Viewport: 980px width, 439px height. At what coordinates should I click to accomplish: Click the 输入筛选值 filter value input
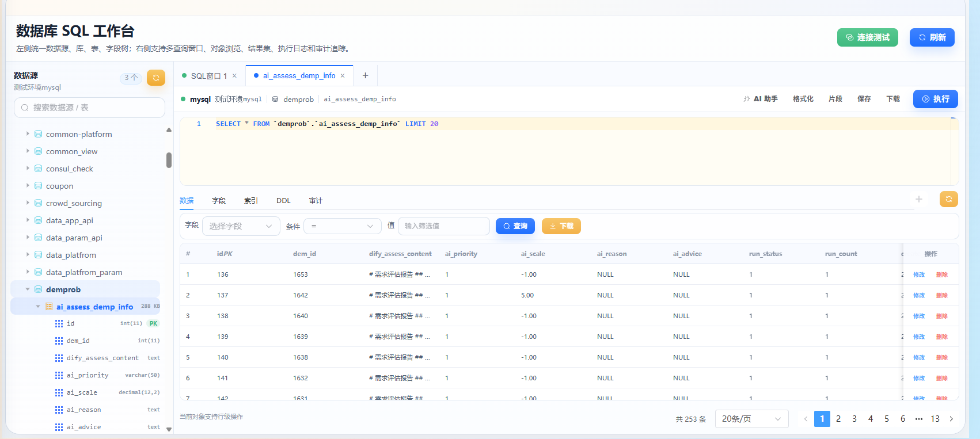tap(444, 226)
